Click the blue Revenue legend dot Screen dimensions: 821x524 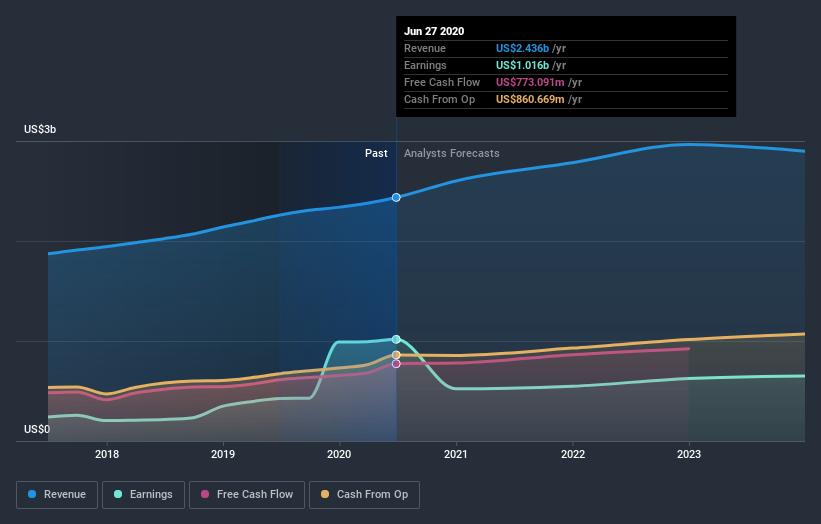(32, 494)
